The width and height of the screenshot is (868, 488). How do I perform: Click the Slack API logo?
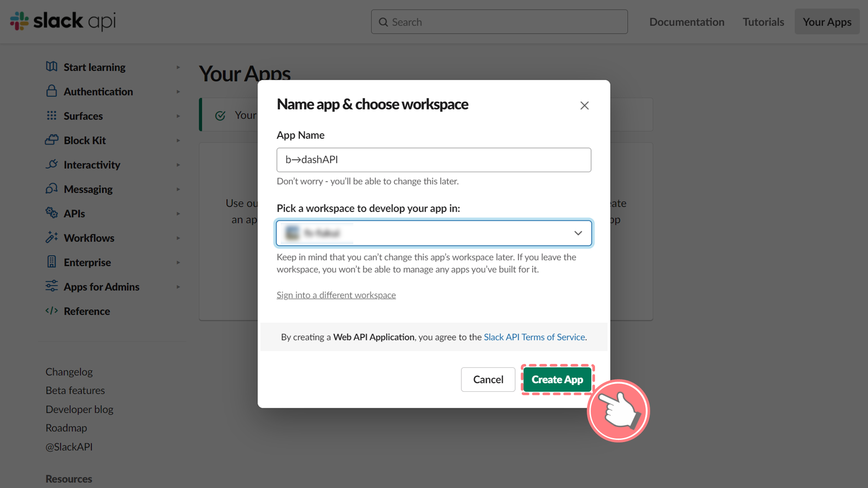[x=63, y=21]
